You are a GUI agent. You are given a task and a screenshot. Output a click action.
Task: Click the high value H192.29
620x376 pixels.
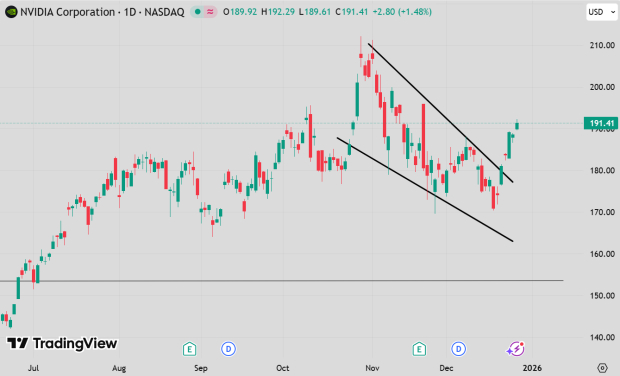pyautogui.click(x=278, y=12)
